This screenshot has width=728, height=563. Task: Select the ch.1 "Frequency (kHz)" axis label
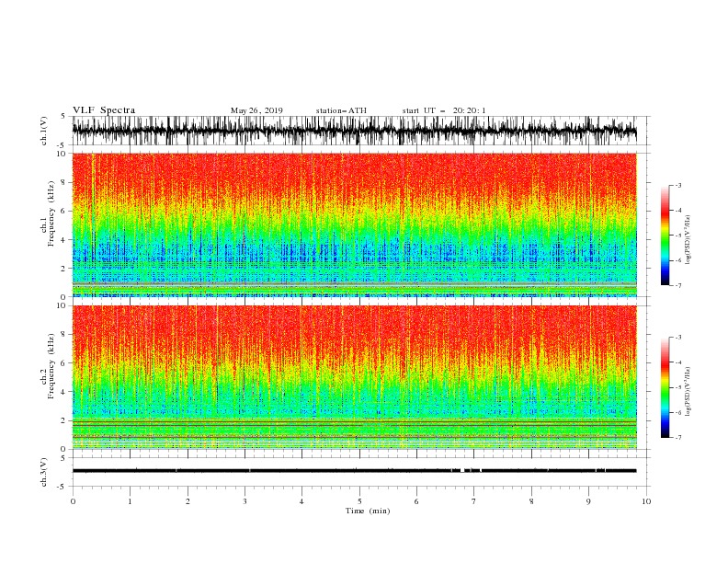click(51, 212)
